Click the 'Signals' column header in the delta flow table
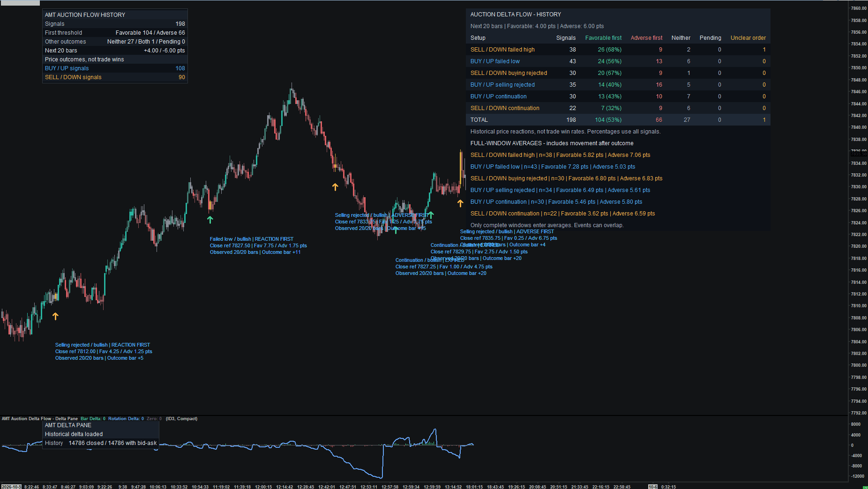This screenshot has height=489, width=868. pyautogui.click(x=566, y=38)
